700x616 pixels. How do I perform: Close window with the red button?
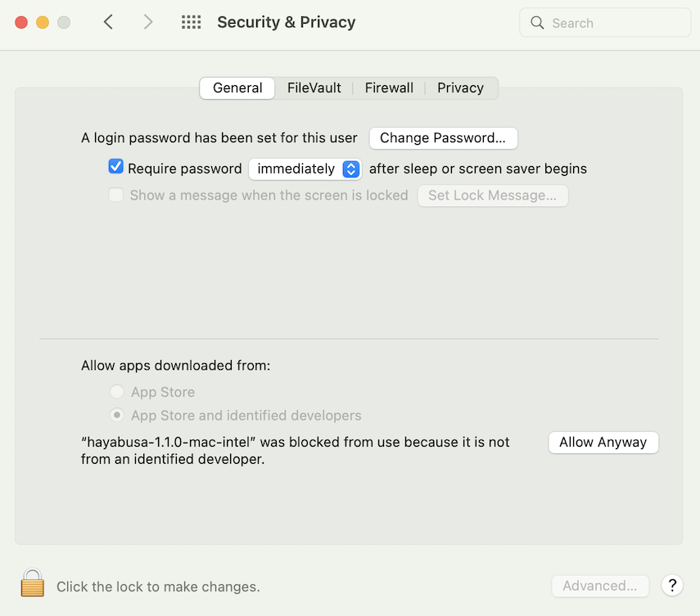21,22
